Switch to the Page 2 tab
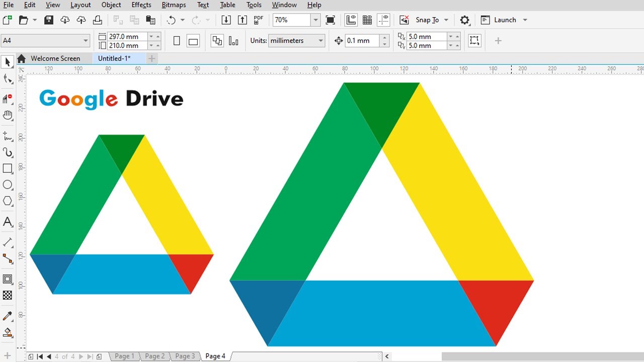 (x=154, y=356)
